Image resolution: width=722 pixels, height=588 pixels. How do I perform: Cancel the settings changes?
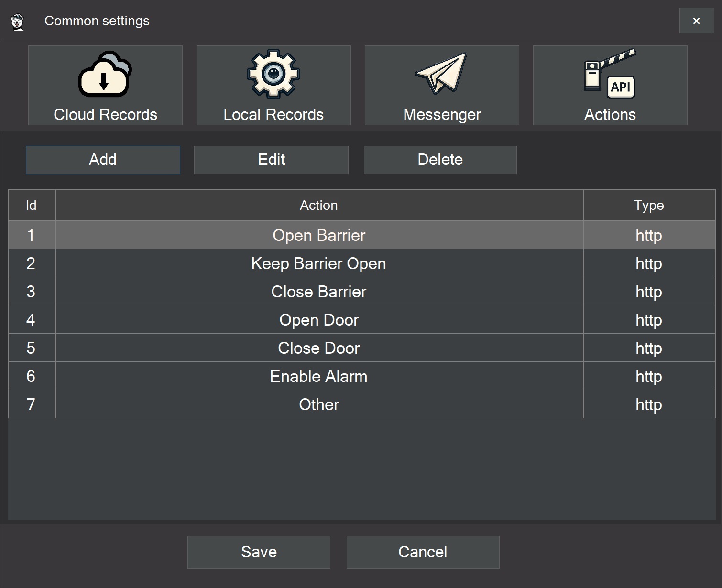coord(423,552)
